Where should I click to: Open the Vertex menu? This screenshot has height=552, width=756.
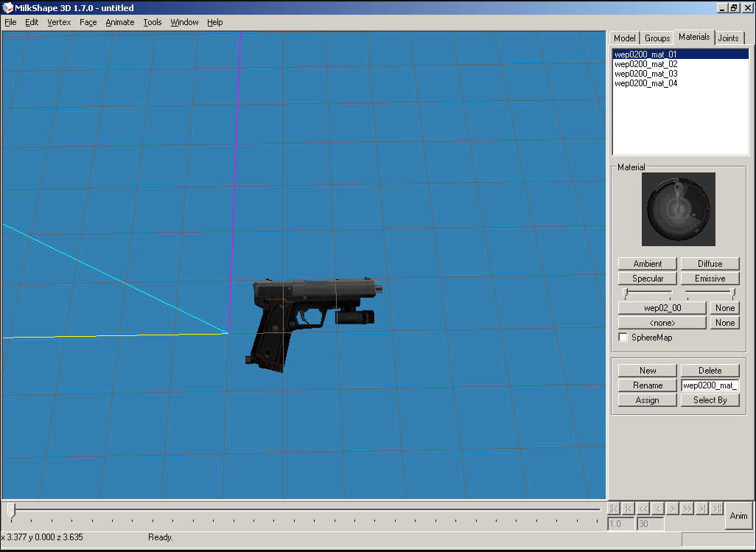(59, 22)
